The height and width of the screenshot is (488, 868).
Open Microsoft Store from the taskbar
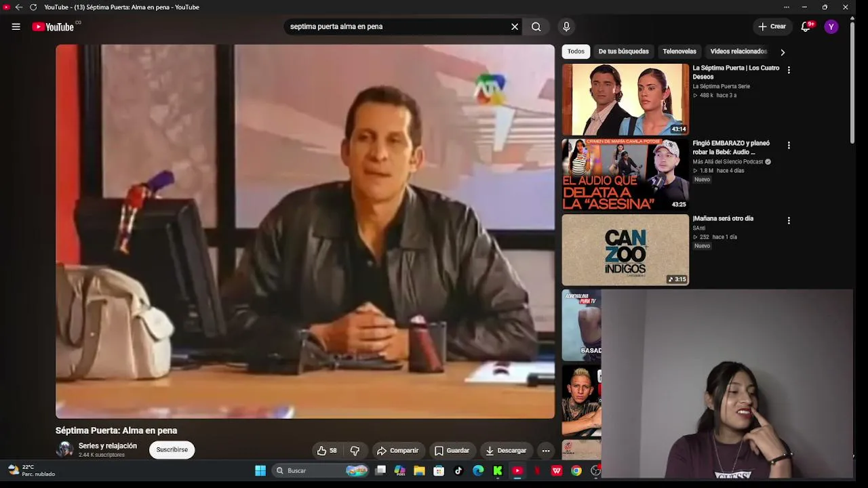pos(439,470)
